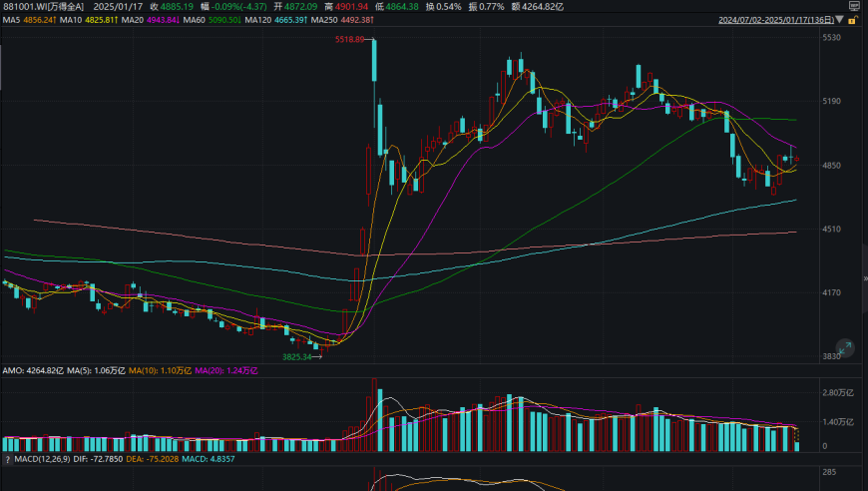Expand the right side panel chevron

tap(865, 278)
